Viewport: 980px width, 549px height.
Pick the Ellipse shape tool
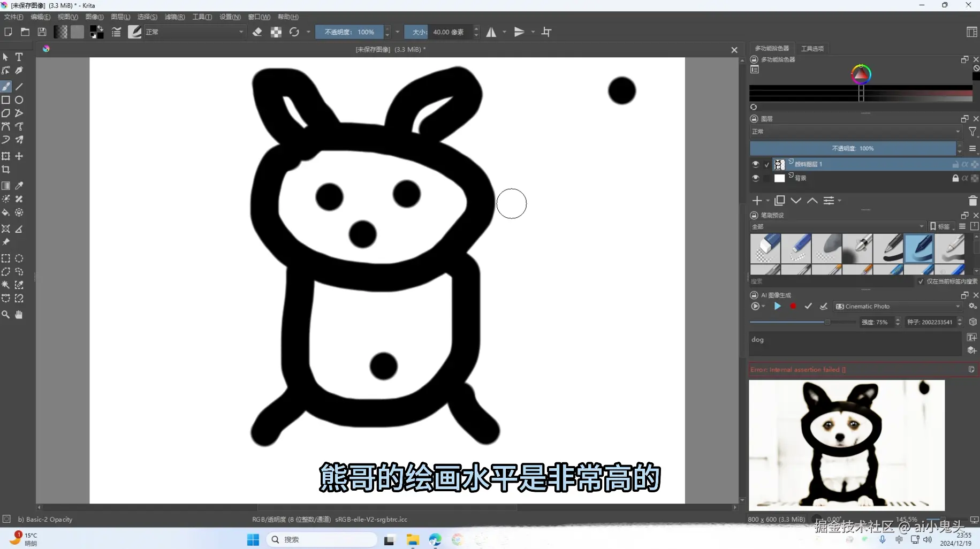point(19,100)
